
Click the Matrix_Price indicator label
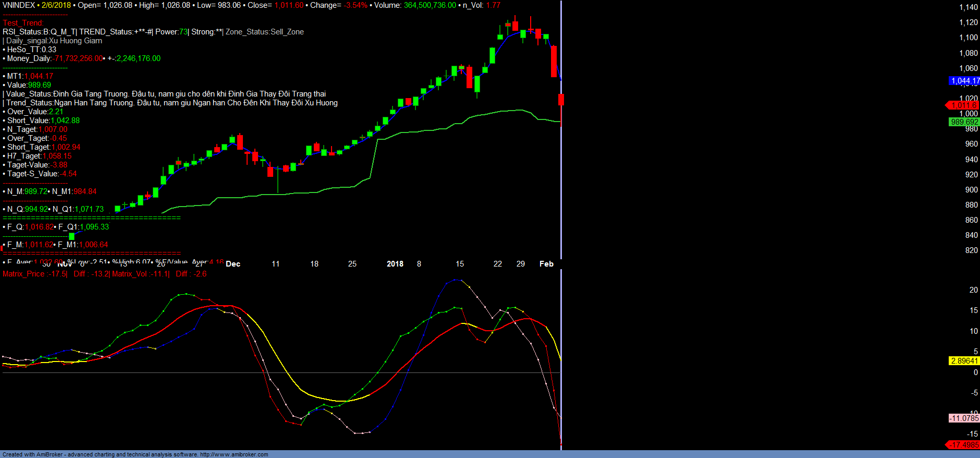(x=34, y=274)
